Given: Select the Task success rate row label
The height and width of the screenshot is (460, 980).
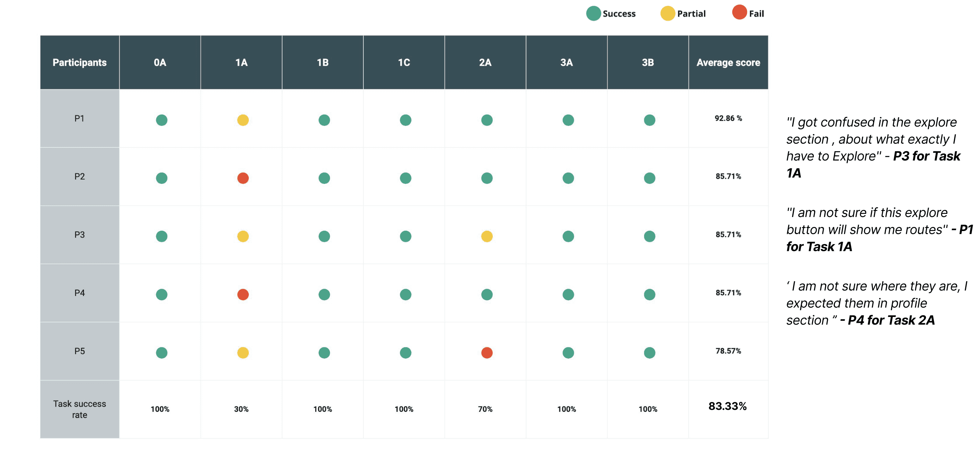Looking at the screenshot, I should (79, 409).
